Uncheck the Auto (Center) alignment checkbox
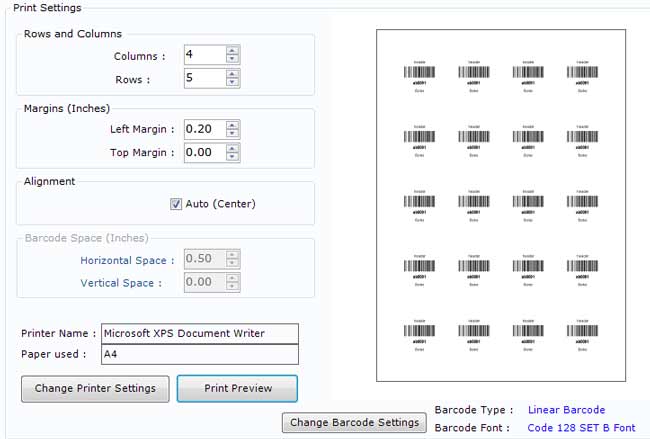Screen dimensions: 650x439 pos(176,204)
